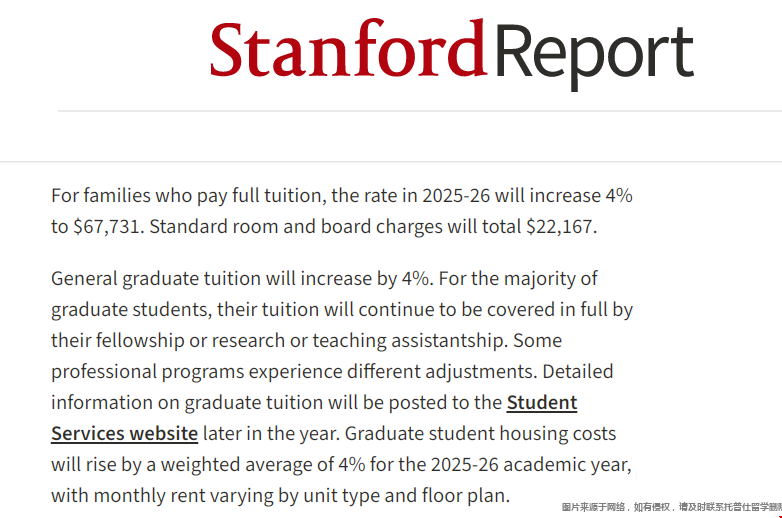Click "Graduate student housing costs" text
This screenshot has height=518, width=782.
pos(481,433)
